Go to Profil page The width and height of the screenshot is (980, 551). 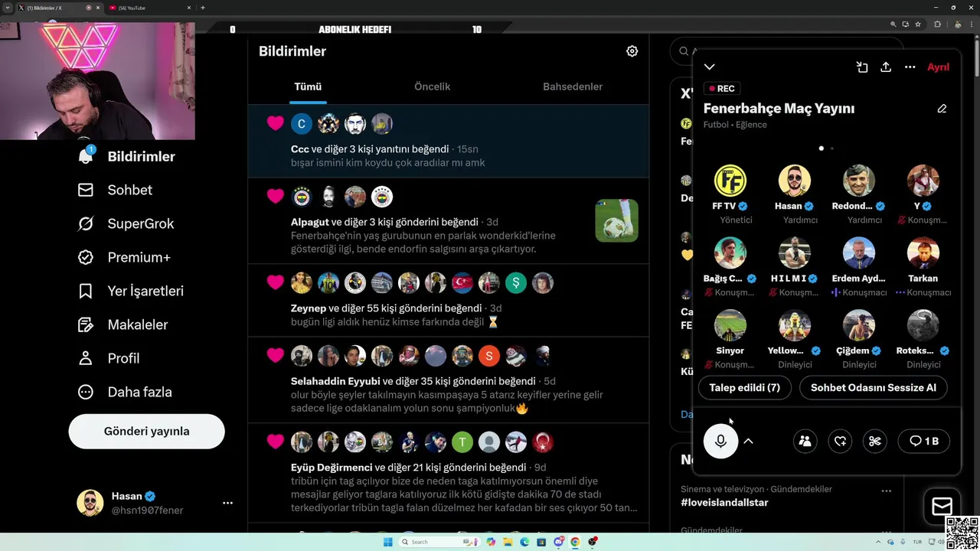[x=108, y=358]
